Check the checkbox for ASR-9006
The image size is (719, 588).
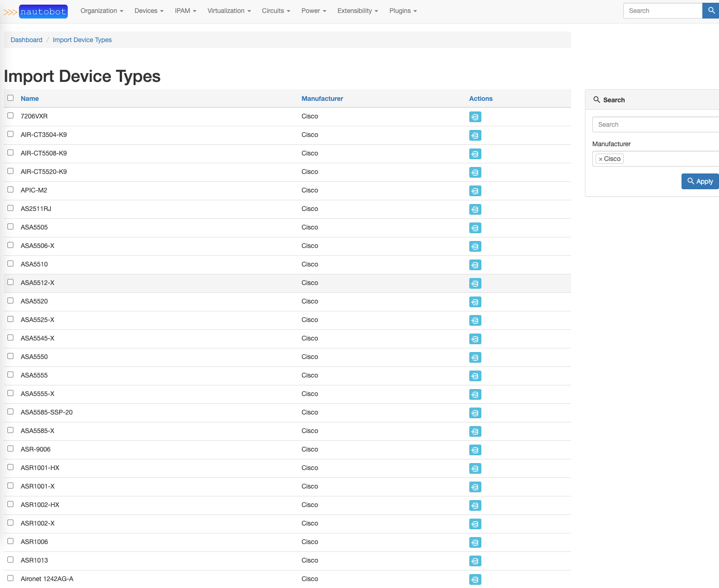tap(10, 448)
